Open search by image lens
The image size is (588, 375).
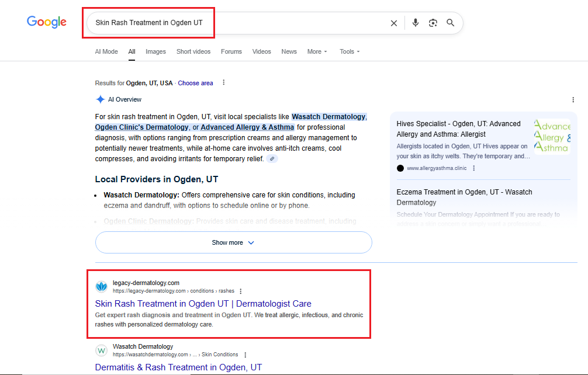[x=433, y=23]
